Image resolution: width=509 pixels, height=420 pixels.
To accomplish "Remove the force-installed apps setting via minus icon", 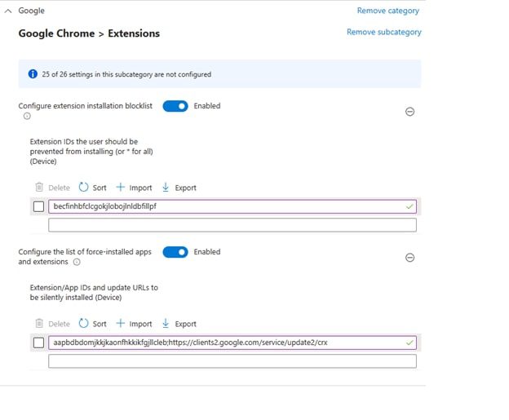I will point(409,258).
